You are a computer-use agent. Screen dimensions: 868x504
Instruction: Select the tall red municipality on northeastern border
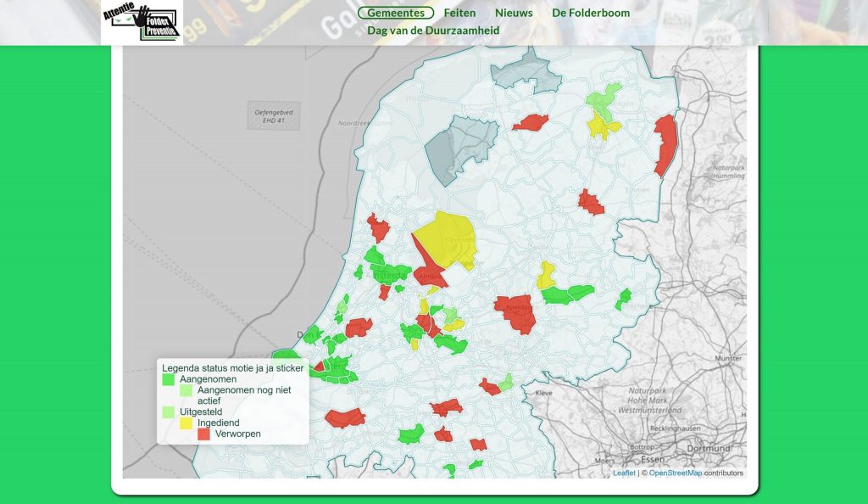[x=665, y=143]
